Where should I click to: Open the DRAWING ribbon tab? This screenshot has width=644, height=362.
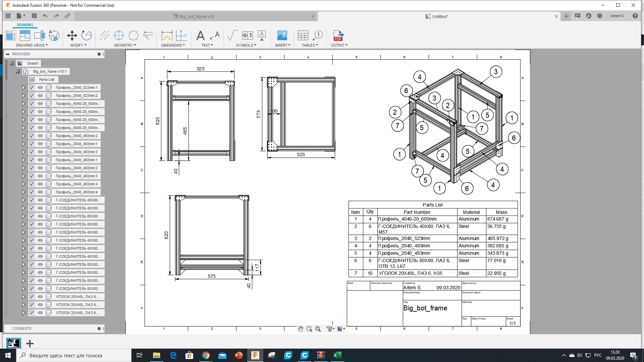pos(25,25)
